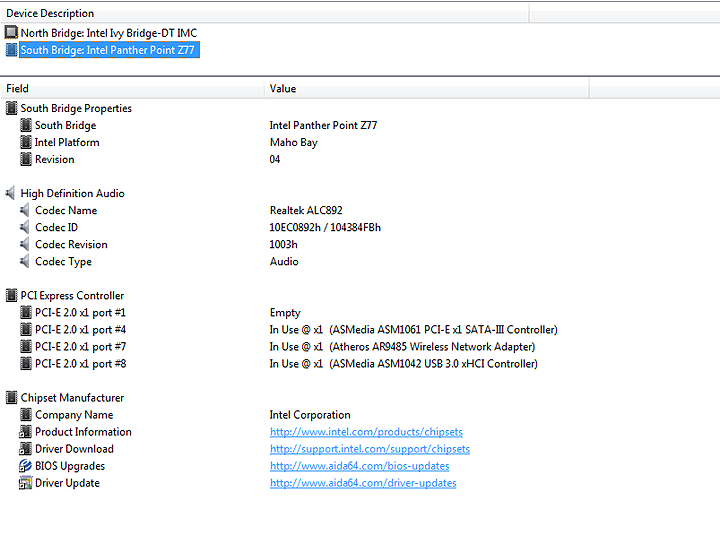Select North Bridge: Intel Ivy Bridge-DT IMC
The height and width of the screenshot is (544, 720).
click(x=108, y=33)
